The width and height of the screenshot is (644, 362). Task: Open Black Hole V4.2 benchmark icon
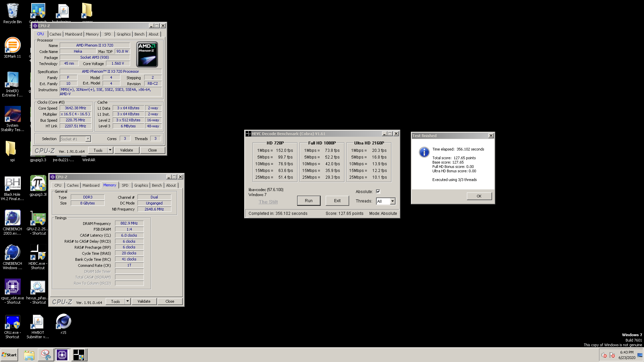[x=12, y=188]
